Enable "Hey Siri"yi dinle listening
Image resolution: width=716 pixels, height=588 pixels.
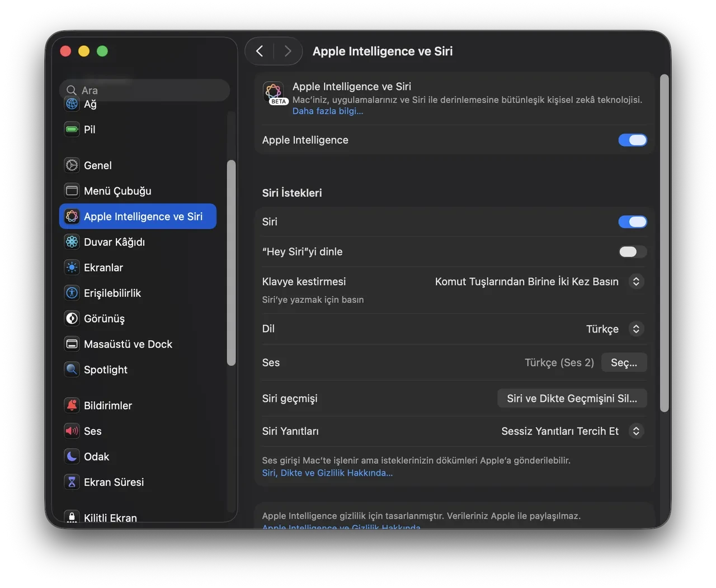(633, 252)
